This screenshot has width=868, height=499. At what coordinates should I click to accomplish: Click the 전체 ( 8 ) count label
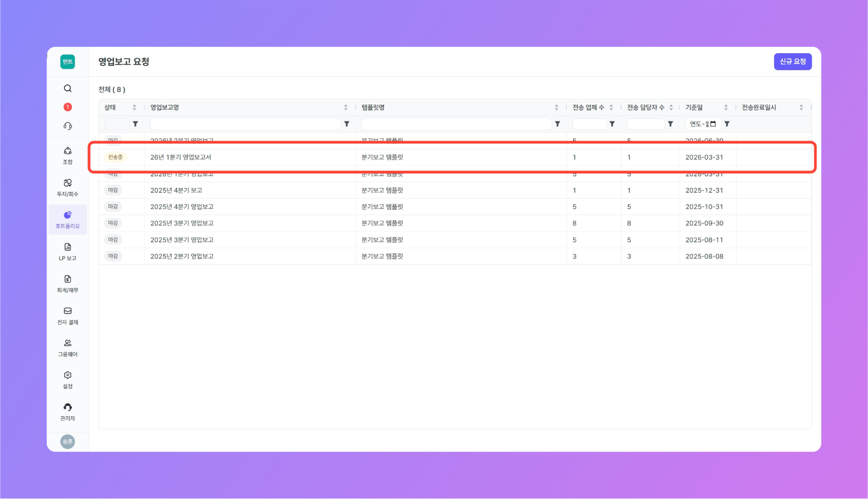pyautogui.click(x=112, y=90)
